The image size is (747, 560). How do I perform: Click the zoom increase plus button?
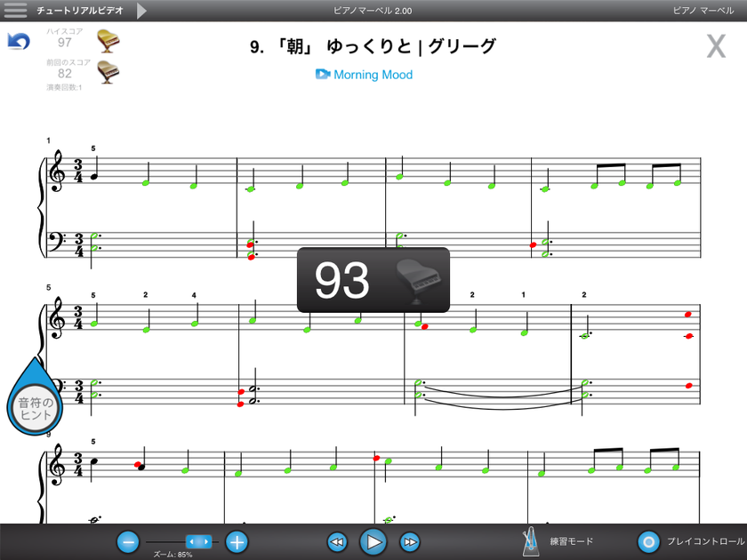tap(237, 541)
